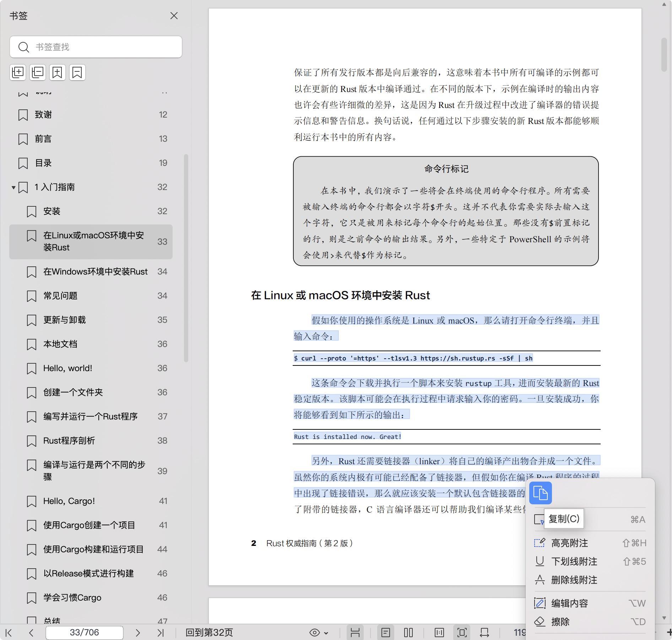Collapse the '1 入门指南' bookmark section
This screenshot has height=640, width=672.
(13, 187)
